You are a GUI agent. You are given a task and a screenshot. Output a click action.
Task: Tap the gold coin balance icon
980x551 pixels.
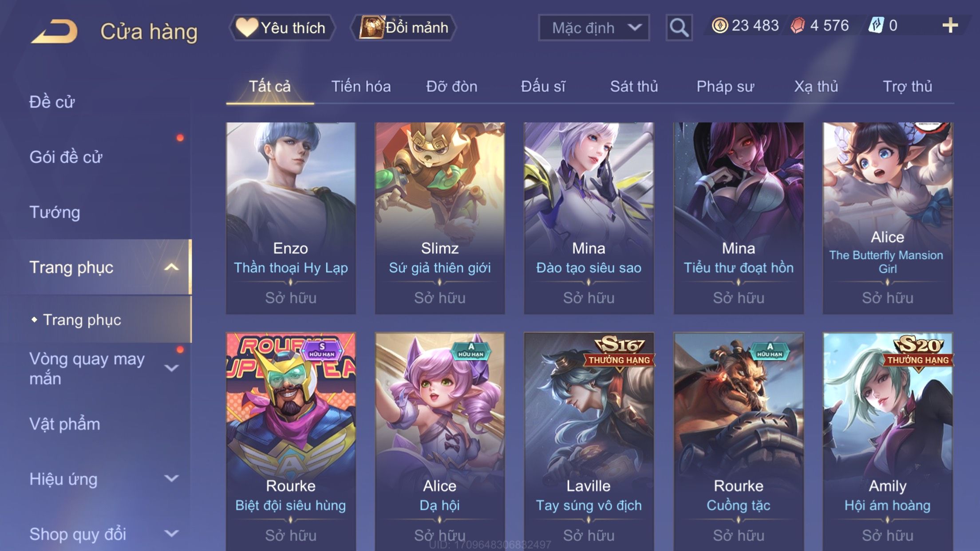click(719, 25)
